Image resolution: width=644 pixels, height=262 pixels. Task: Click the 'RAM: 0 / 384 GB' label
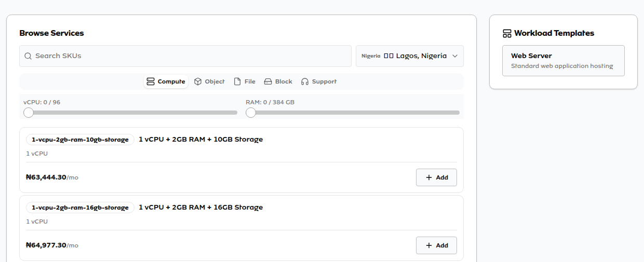[x=270, y=102]
